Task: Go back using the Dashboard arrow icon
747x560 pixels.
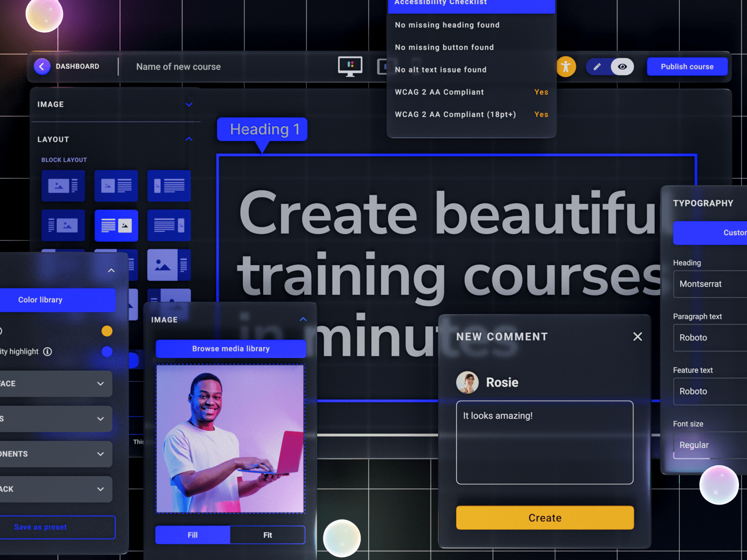Action: 42,67
